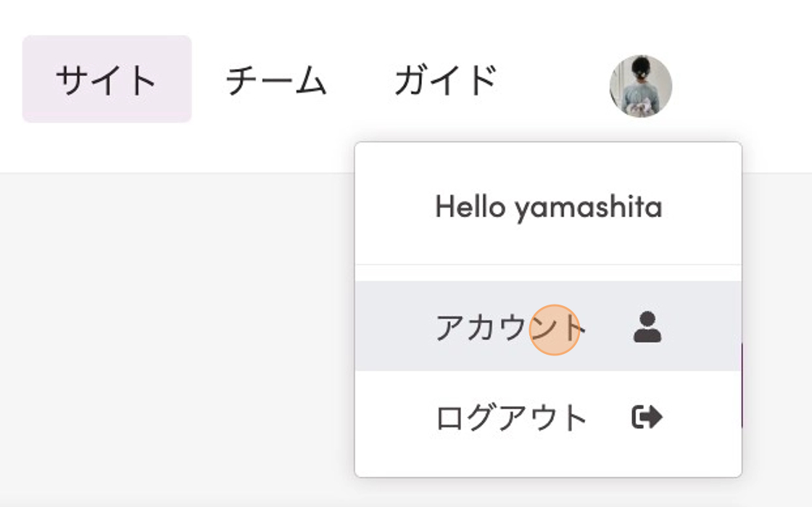Click the Hello yamashita greeting text
The width and height of the screenshot is (812, 507).
coord(548,207)
